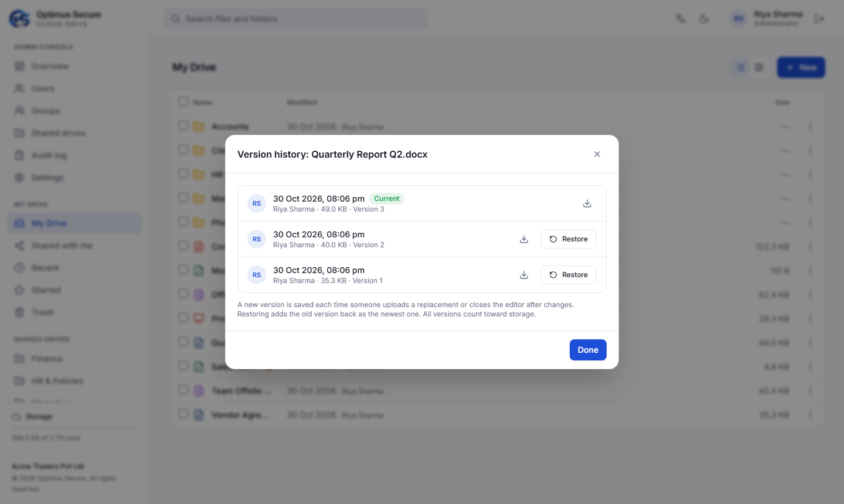Image resolution: width=844 pixels, height=504 pixels.
Task: Open the more-options menu for Team Offsite row
Action: (x=811, y=391)
